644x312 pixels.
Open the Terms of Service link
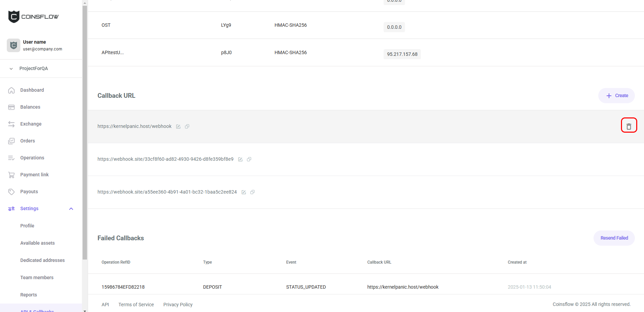[136, 305]
